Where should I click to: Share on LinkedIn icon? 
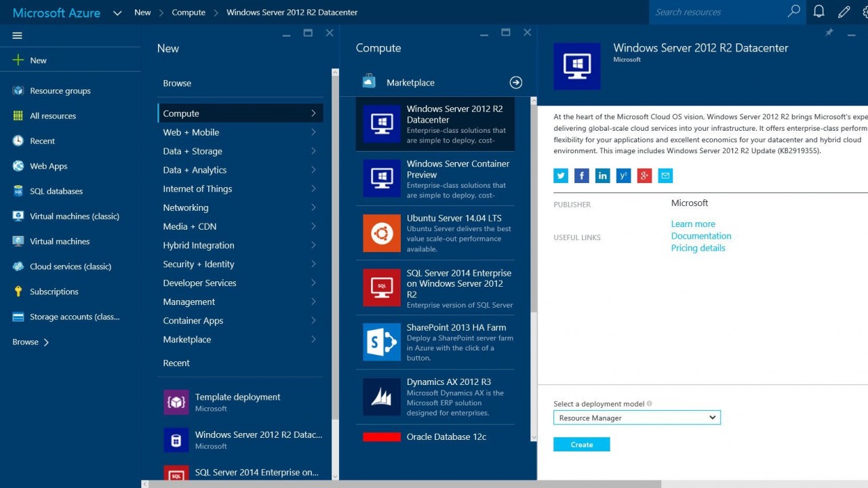tap(603, 176)
